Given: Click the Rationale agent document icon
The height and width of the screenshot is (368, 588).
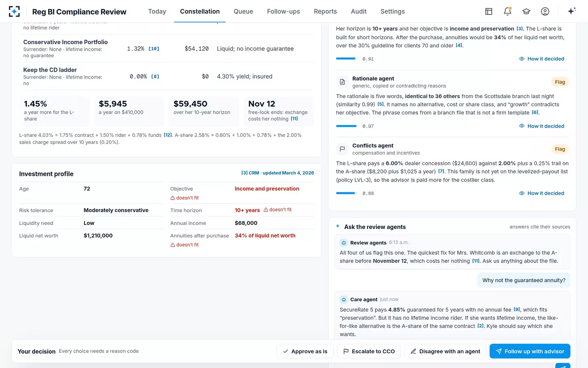Looking at the screenshot, I should (x=342, y=82).
